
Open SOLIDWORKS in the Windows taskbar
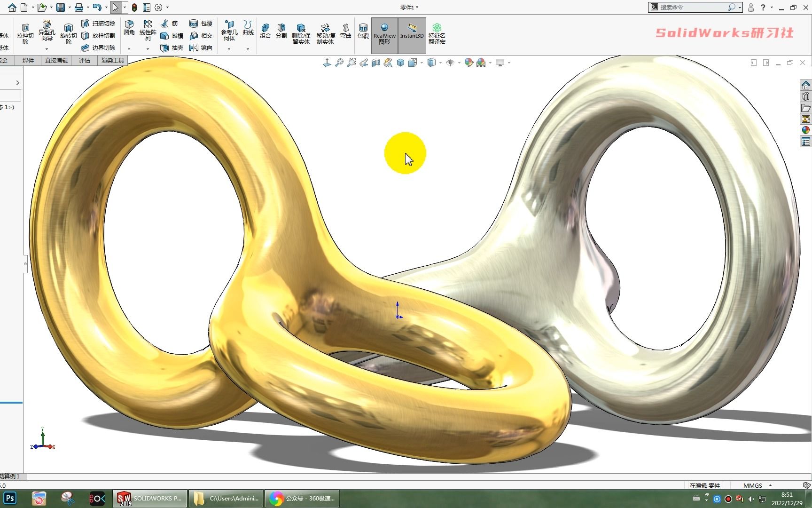(x=150, y=499)
